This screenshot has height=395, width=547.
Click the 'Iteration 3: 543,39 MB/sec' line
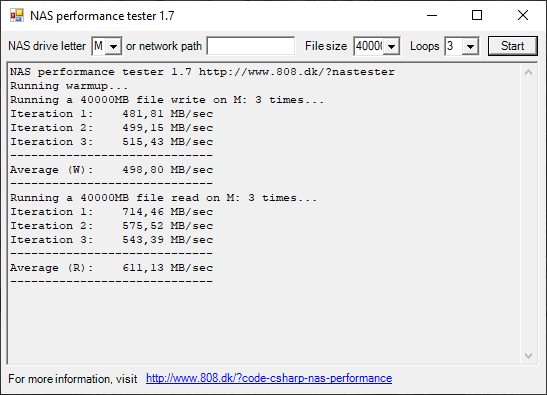(111, 240)
